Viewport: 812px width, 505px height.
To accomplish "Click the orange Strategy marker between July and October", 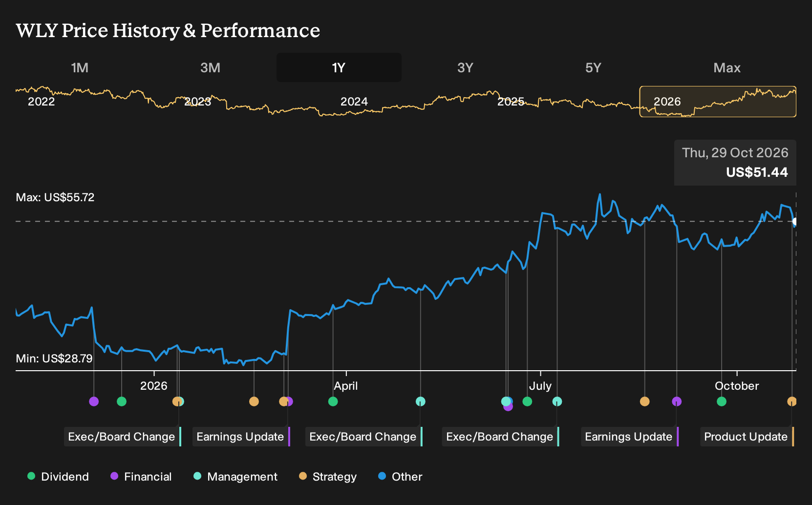I will pos(644,401).
